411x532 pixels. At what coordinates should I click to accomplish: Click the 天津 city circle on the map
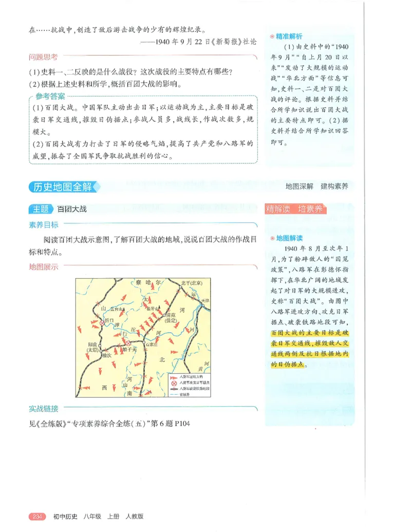[x=203, y=305]
